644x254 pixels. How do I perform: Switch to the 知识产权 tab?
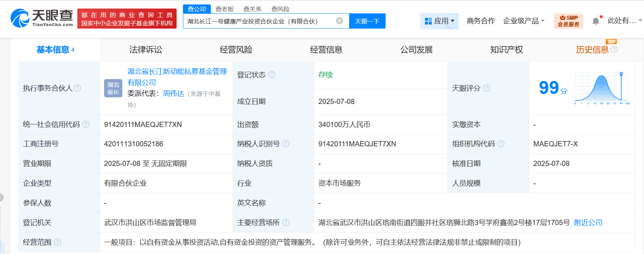(x=506, y=50)
